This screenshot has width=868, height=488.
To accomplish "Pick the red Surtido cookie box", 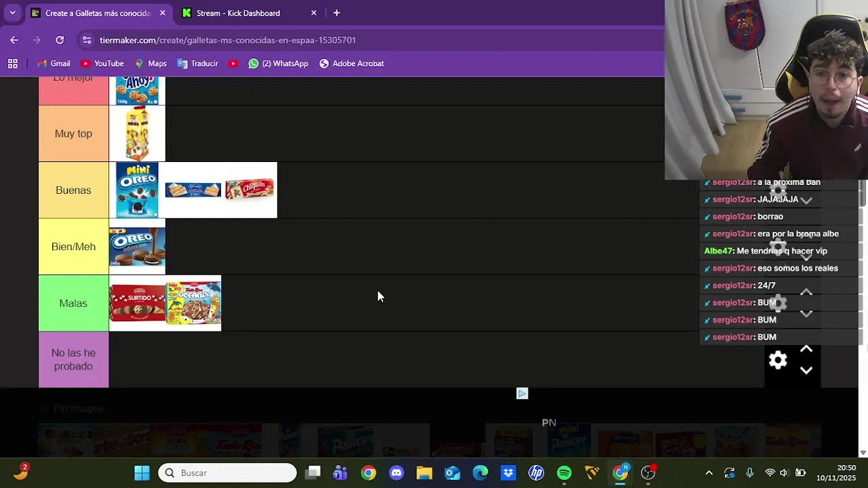I will [137, 303].
